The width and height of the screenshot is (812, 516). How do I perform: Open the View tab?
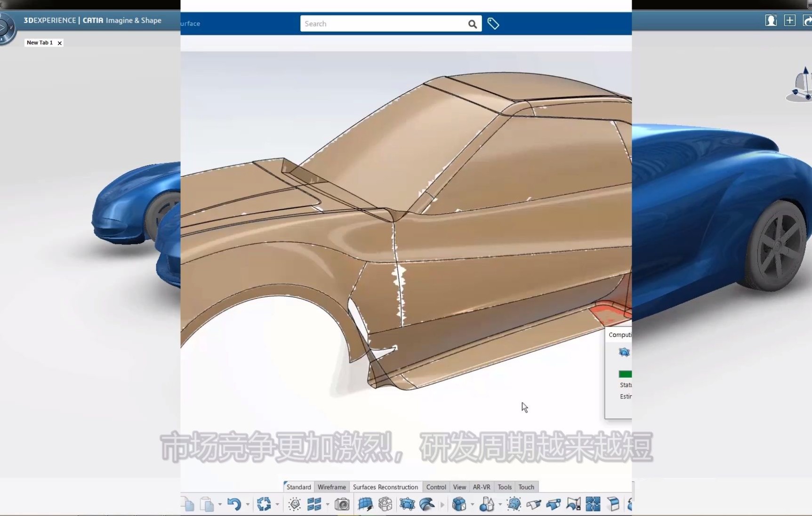[459, 487]
